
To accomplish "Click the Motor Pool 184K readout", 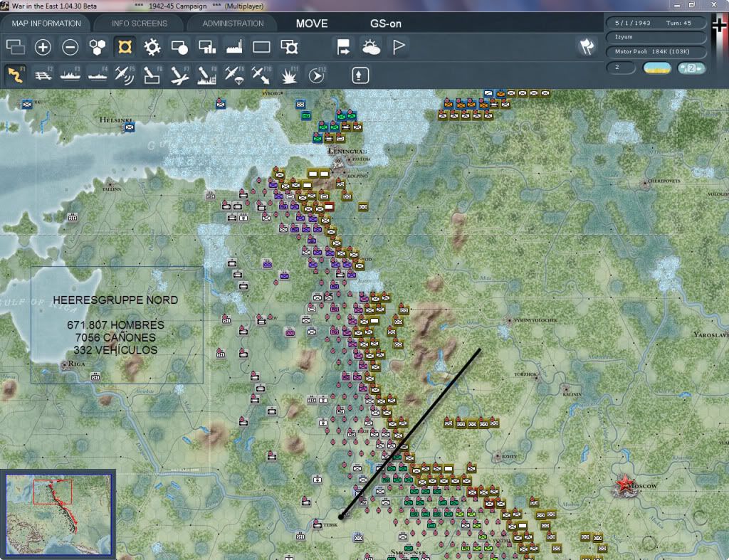I will click(656, 51).
